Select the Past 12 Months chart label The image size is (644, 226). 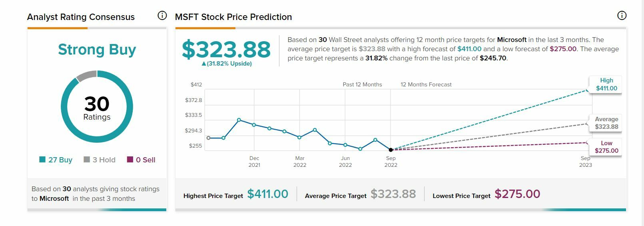(362, 84)
